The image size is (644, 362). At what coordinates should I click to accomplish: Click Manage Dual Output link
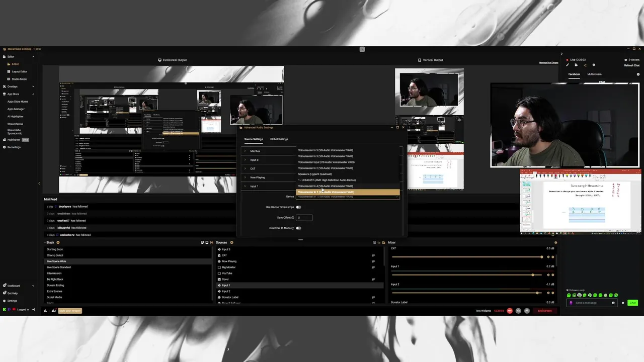coord(550,63)
